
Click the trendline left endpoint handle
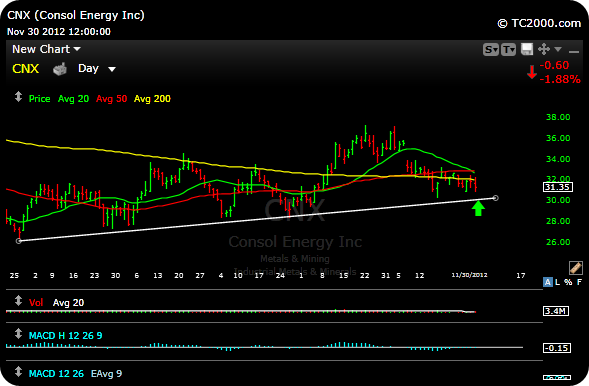point(18,241)
